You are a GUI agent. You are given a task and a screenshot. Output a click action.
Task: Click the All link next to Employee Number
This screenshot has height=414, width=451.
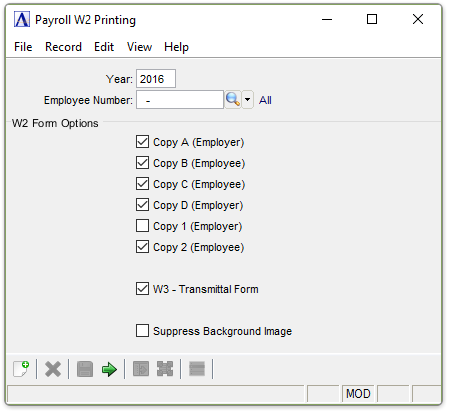[265, 100]
